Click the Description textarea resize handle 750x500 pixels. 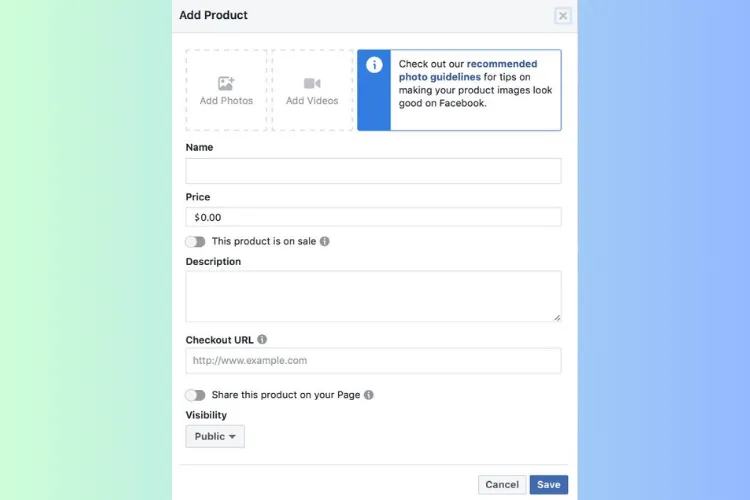[557, 317]
